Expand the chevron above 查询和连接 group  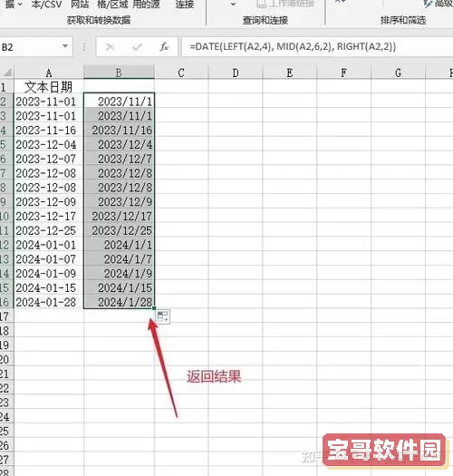coord(233,5)
